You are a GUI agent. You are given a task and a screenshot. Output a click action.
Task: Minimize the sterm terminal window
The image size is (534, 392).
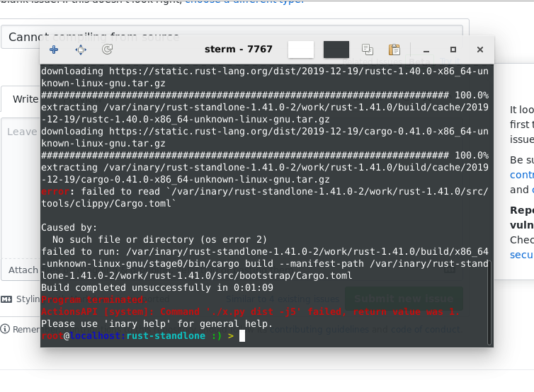click(x=426, y=50)
